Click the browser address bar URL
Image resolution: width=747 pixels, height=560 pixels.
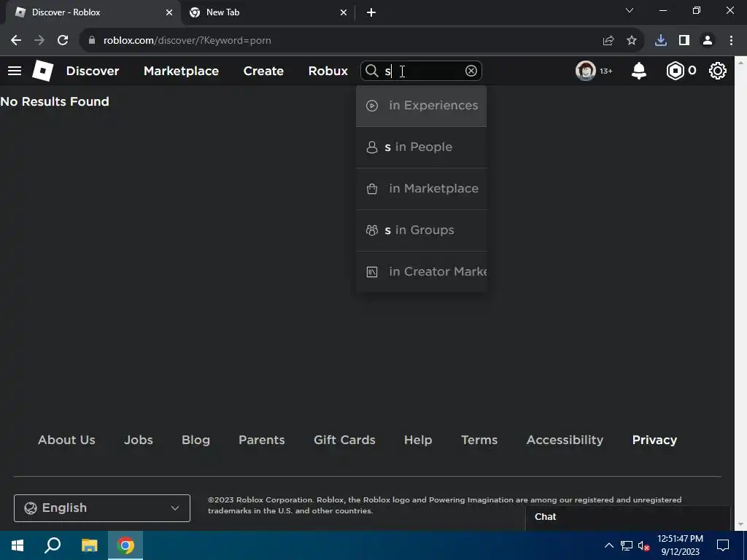(187, 41)
